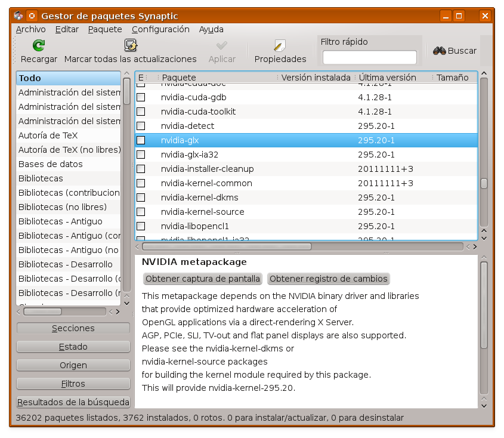Select the nvidia-libopencl1 package row
Image resolution: width=504 pixels, height=438 pixels.
coord(307,226)
